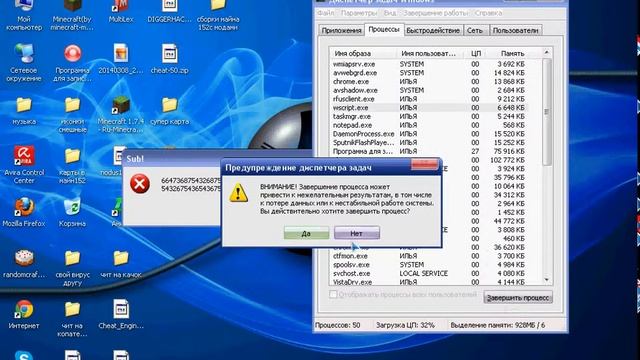Open the Вид menu

[x=389, y=13]
